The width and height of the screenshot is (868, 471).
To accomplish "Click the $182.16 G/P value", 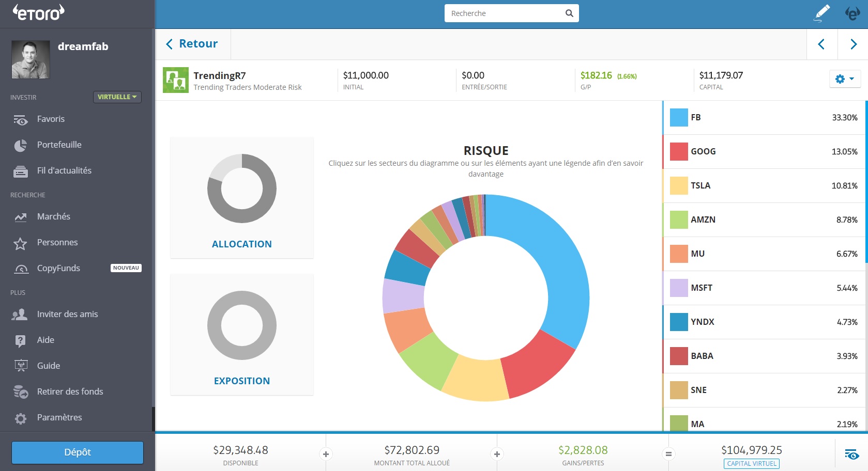I will 596,75.
